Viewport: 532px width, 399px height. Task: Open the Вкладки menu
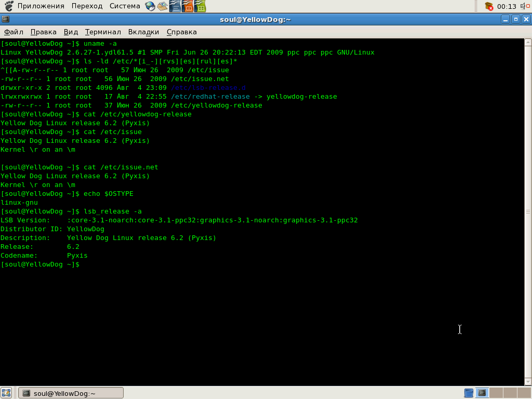coord(143,32)
